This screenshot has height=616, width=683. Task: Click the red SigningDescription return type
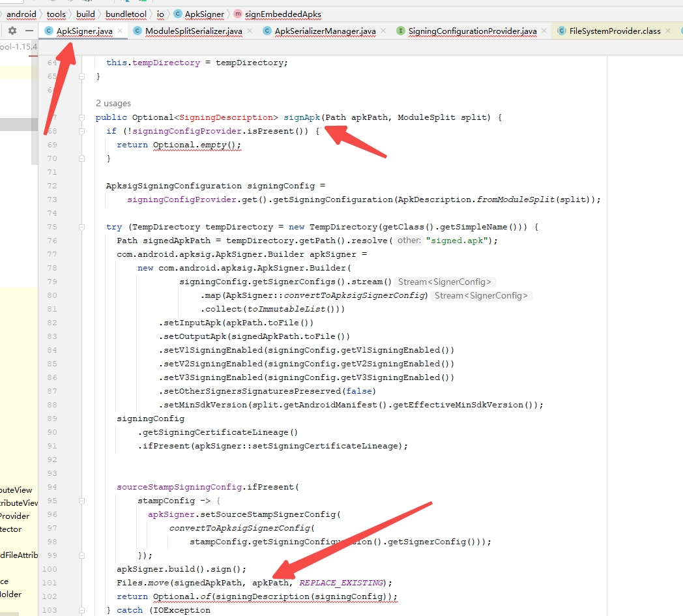point(226,117)
